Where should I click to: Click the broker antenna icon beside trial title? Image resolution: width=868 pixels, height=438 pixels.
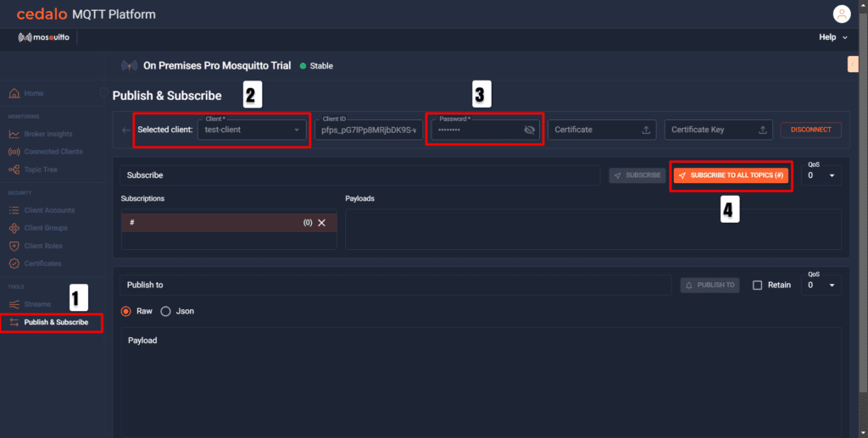pos(130,66)
